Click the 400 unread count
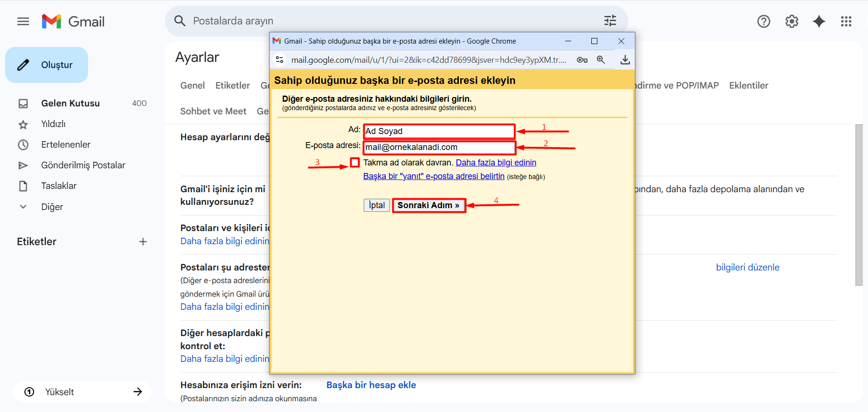Image resolution: width=868 pixels, height=412 pixels. tap(139, 103)
